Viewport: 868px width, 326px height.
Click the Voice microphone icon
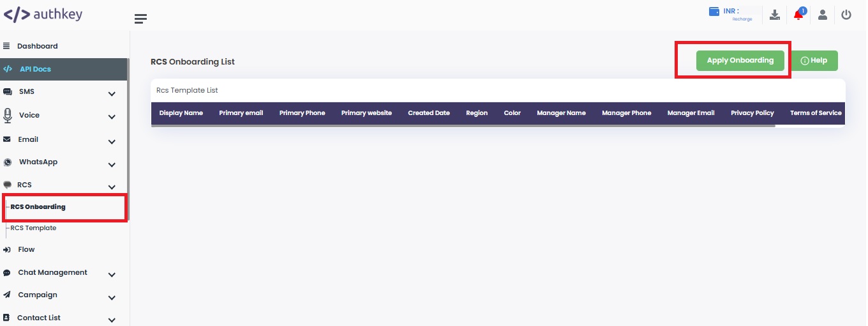tap(8, 116)
